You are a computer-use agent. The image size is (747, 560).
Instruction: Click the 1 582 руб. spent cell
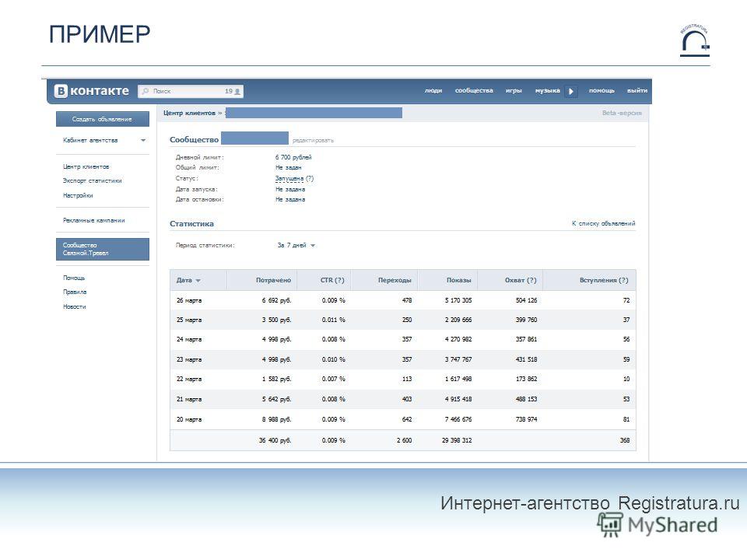[276, 379]
